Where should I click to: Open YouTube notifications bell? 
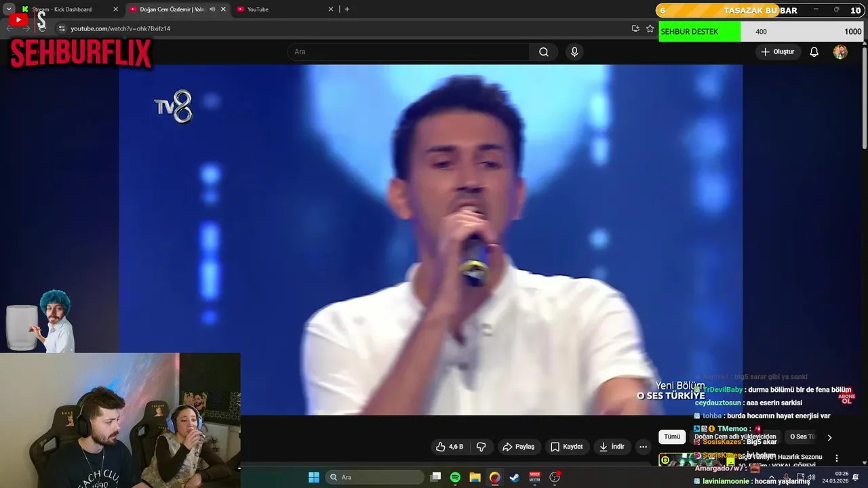tap(814, 52)
